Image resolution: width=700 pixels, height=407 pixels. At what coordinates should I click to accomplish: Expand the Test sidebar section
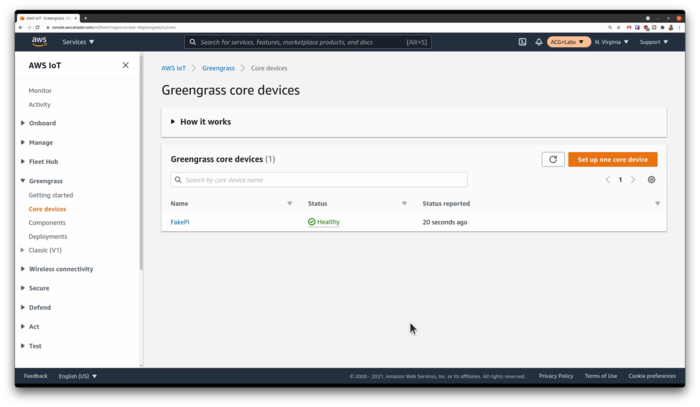pyautogui.click(x=23, y=345)
